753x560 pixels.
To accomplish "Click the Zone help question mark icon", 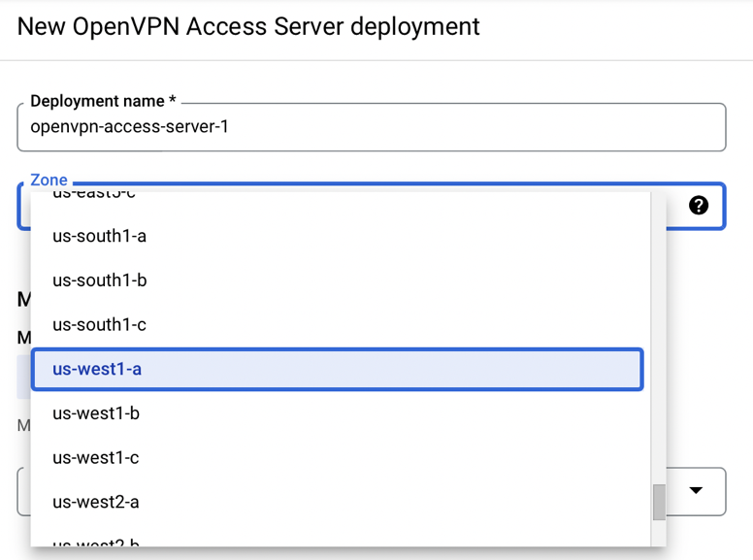I will (x=699, y=205).
